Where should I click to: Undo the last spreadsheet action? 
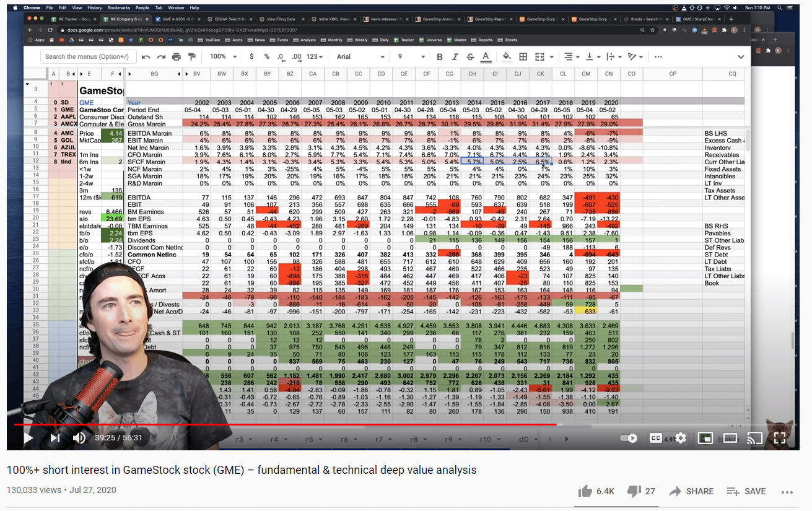point(146,56)
